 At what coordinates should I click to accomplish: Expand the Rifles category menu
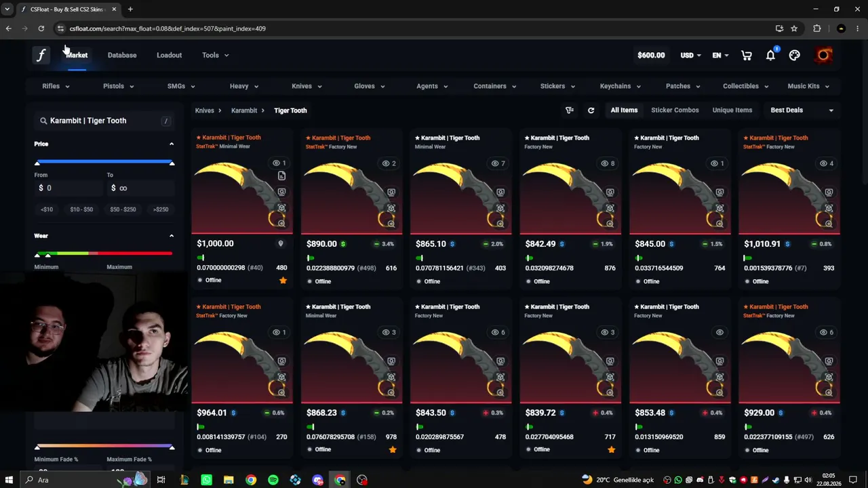pos(56,86)
